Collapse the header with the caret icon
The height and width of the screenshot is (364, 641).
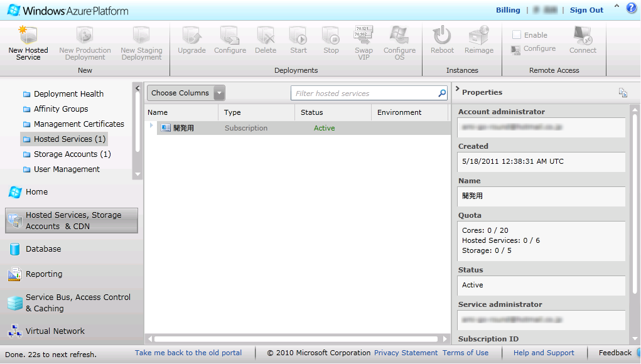(x=617, y=6)
